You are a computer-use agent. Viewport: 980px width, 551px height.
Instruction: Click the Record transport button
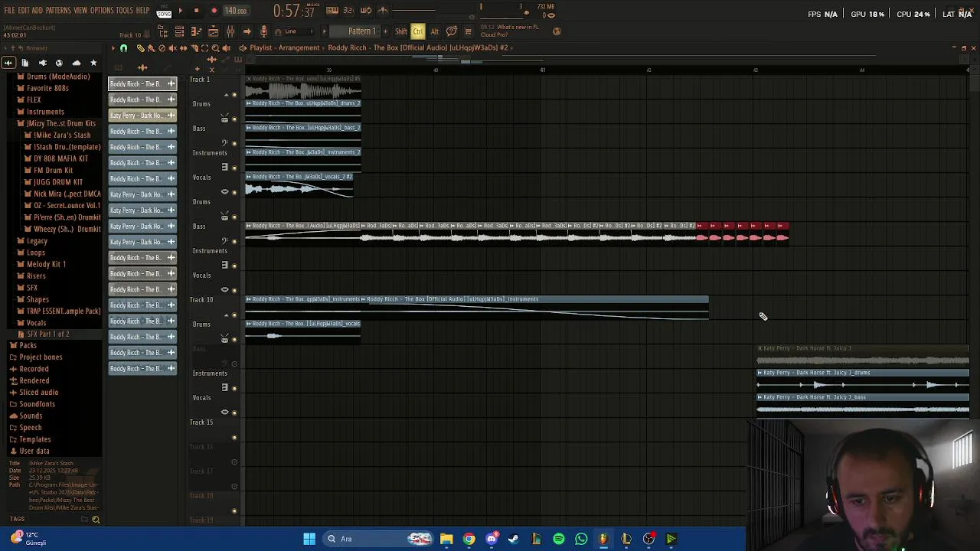[214, 11]
